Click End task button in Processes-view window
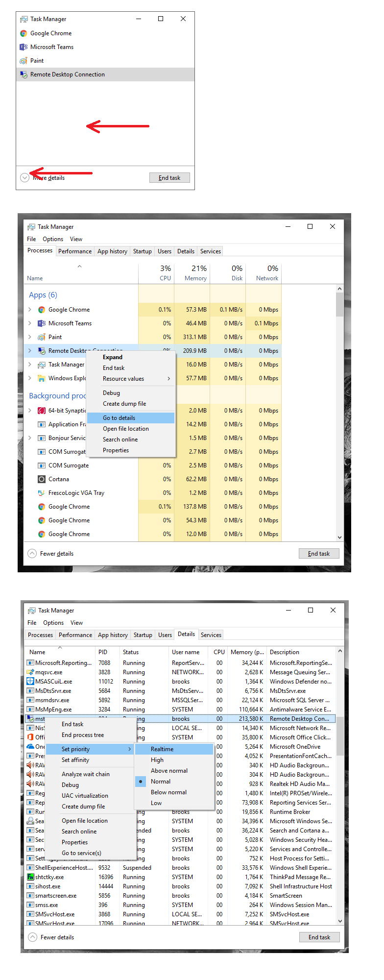This screenshot has height=980, width=384. pyautogui.click(x=319, y=554)
